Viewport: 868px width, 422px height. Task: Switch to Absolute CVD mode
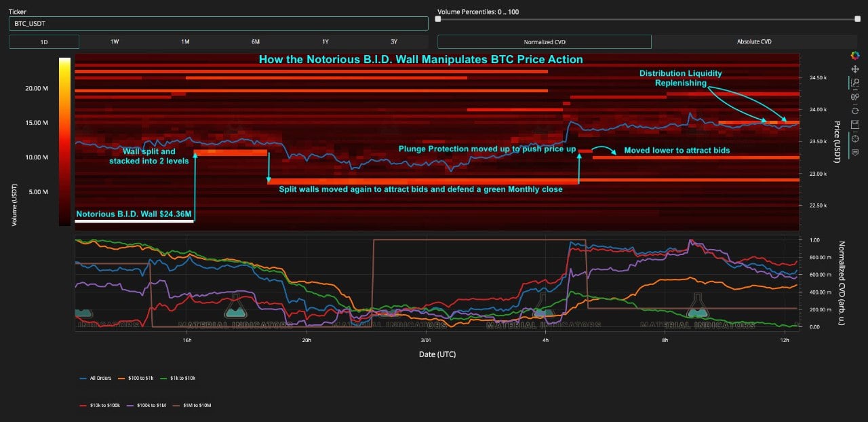(x=754, y=42)
